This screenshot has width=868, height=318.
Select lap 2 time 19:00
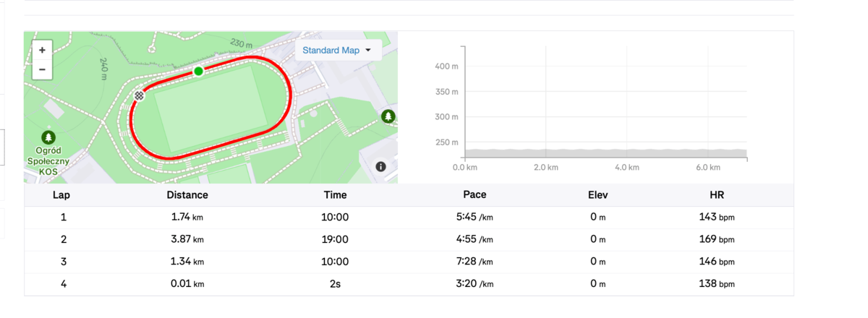(x=335, y=239)
